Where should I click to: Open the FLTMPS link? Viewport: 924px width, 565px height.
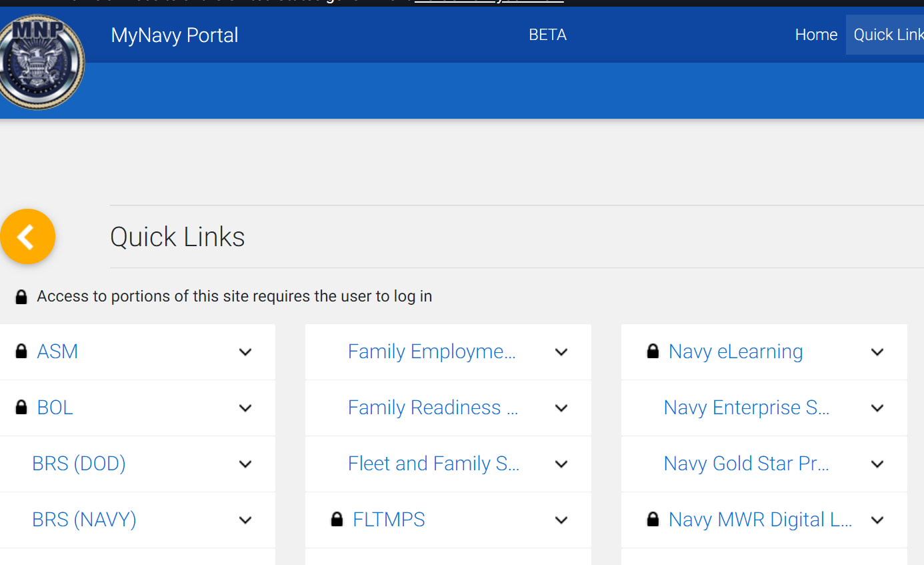[x=389, y=520]
